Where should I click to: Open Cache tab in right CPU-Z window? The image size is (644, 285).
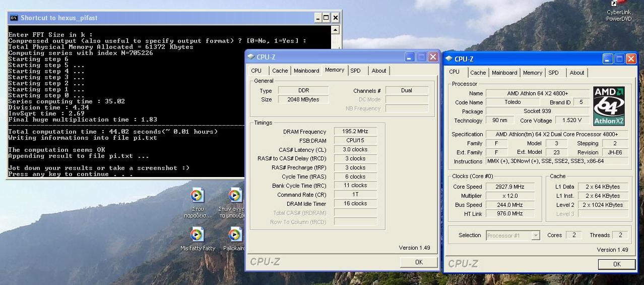pos(478,73)
